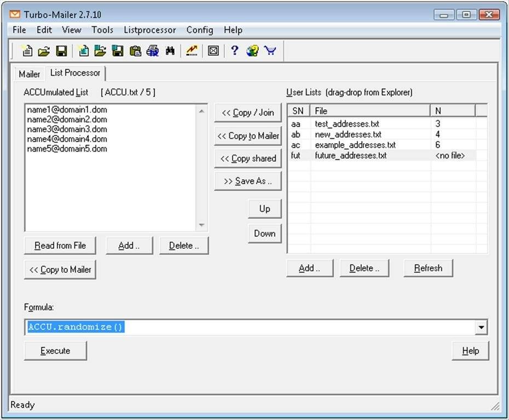Click the Open list icon with teal folder

click(x=100, y=51)
